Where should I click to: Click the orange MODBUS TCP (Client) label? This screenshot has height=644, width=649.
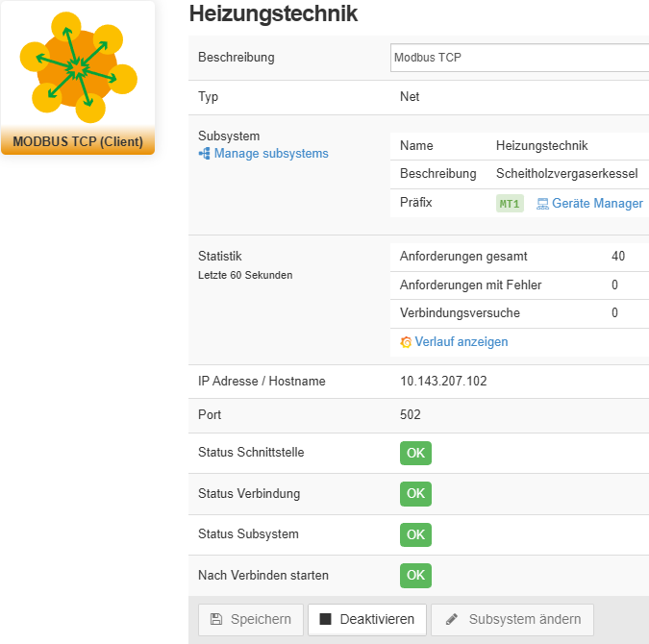pyautogui.click(x=78, y=142)
